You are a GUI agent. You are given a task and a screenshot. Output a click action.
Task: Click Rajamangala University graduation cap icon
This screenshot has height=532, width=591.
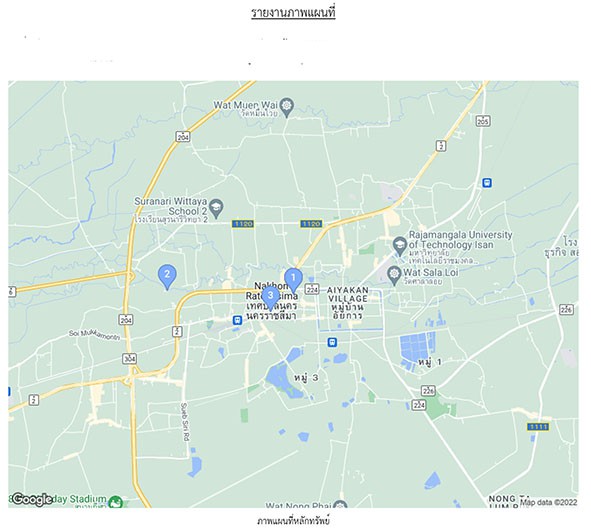tap(400, 246)
